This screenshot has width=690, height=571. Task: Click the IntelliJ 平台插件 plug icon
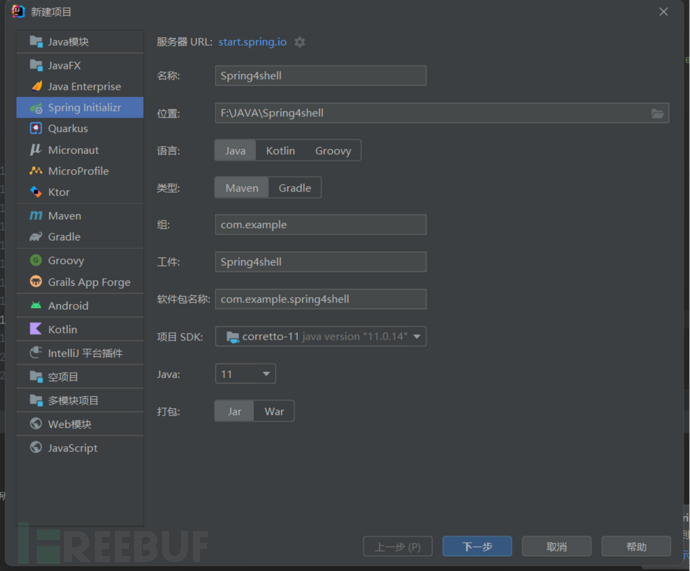(x=36, y=353)
